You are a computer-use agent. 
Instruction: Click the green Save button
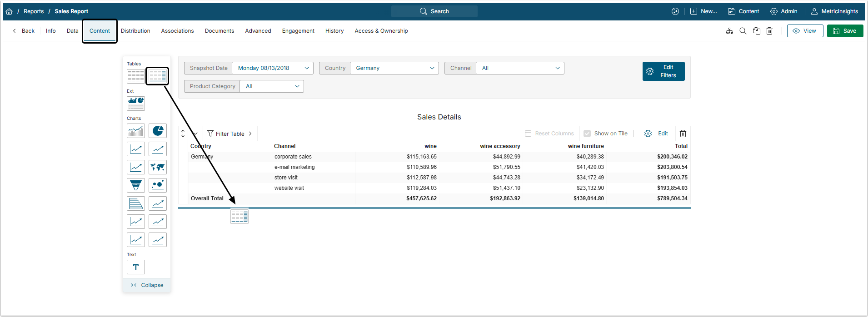(845, 31)
